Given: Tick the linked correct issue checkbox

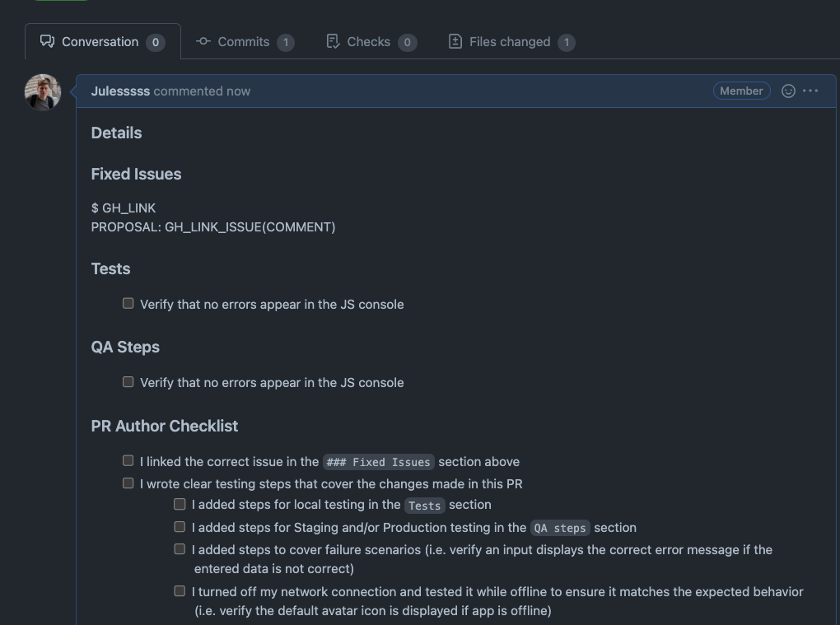Looking at the screenshot, I should 128,460.
